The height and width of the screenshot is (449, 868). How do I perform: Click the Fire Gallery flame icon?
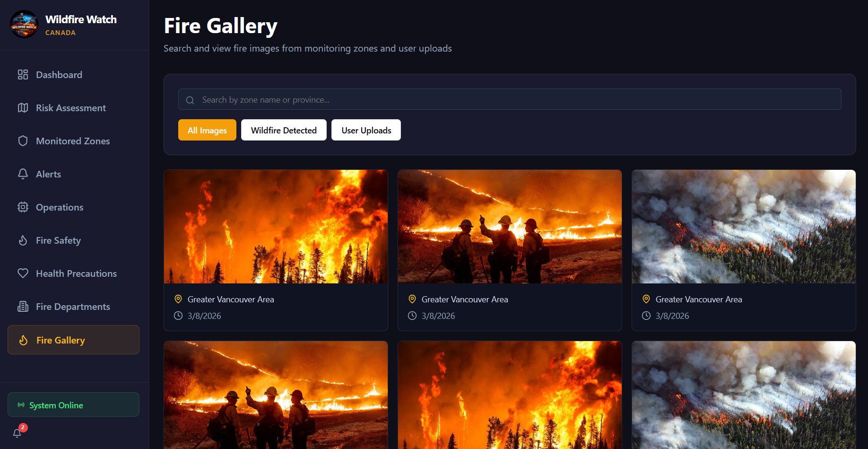coord(23,340)
